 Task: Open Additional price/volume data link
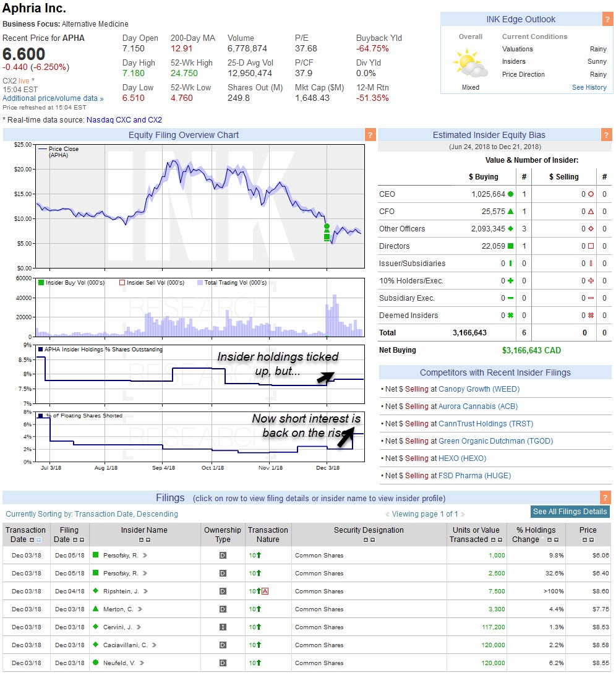[53, 98]
